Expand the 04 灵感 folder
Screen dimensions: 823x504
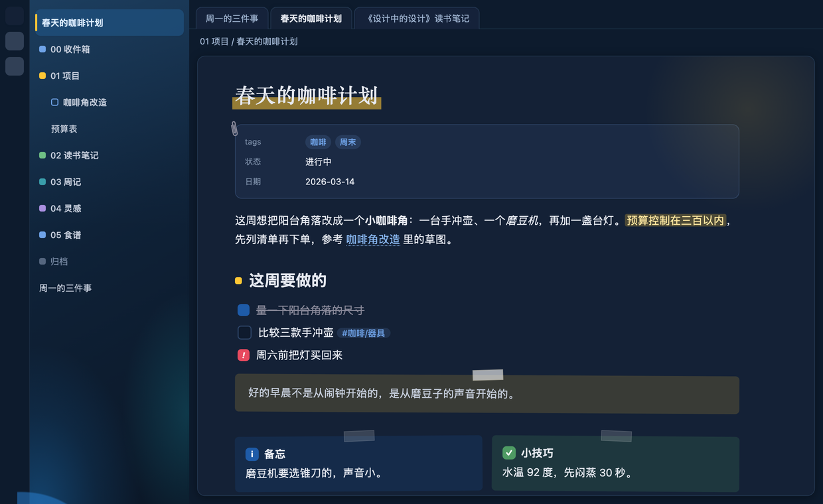click(110, 208)
